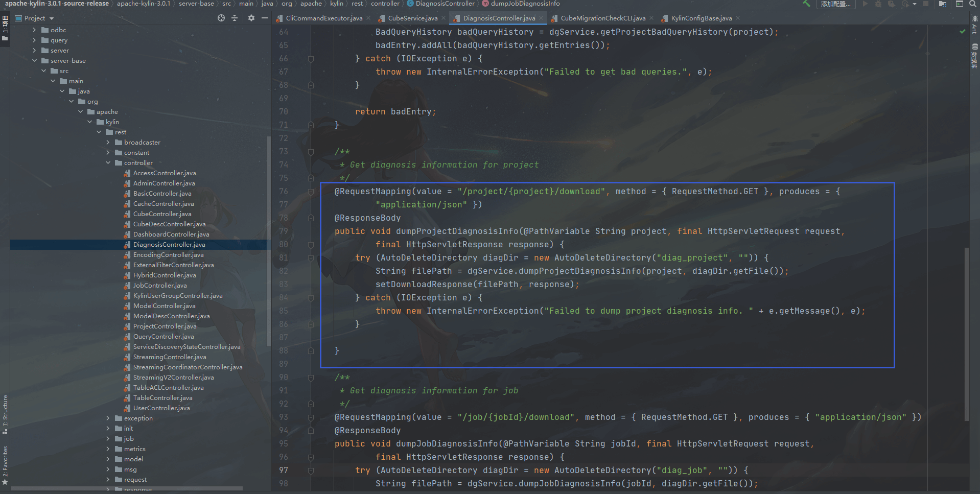Open Project panel gear settings
This screenshot has width=980, height=494.
pos(251,18)
